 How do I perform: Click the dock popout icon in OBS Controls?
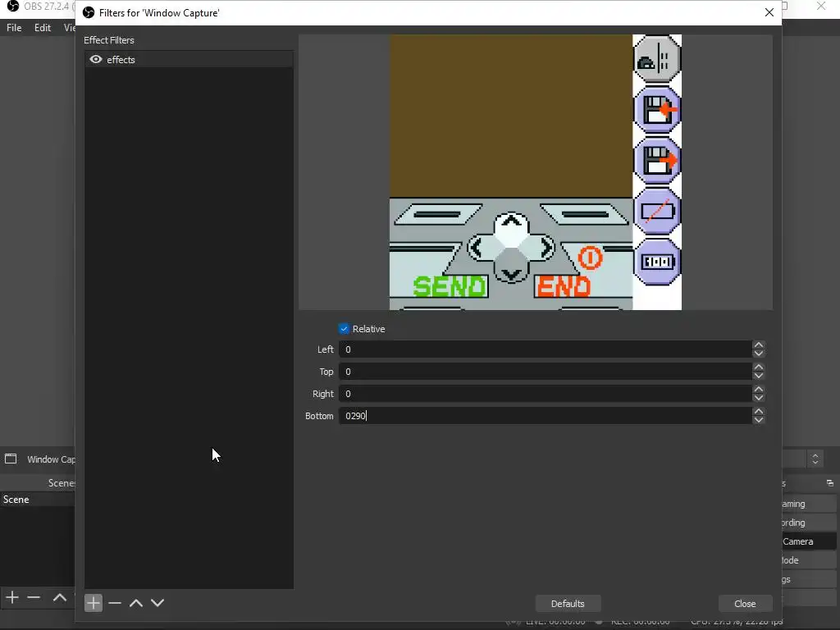coord(830,483)
